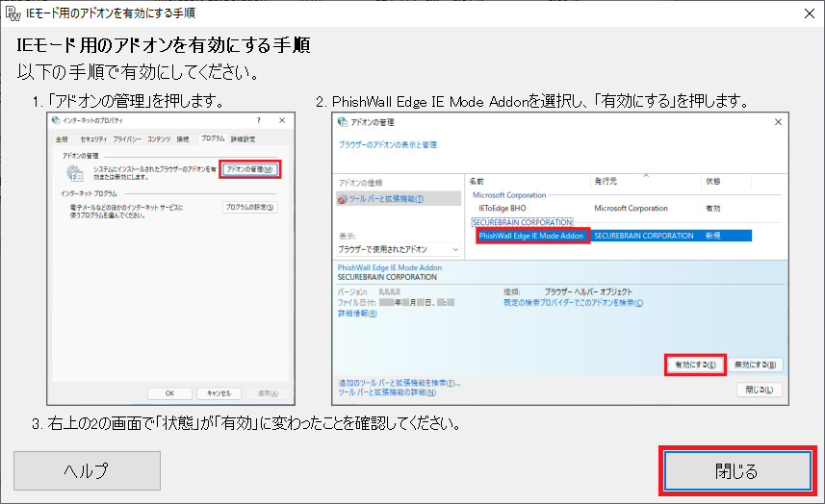Click ツール バーと拡張機能の詳細(N) link
Image resolution: width=825 pixels, height=504 pixels.
click(387, 392)
